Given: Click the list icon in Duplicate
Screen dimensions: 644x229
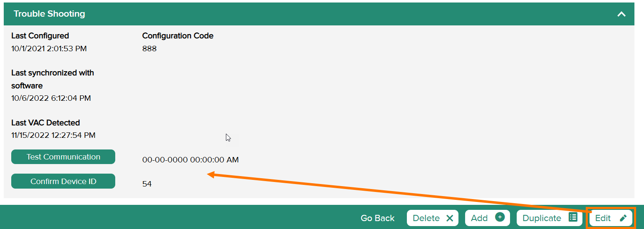Looking at the screenshot, I should (573, 217).
